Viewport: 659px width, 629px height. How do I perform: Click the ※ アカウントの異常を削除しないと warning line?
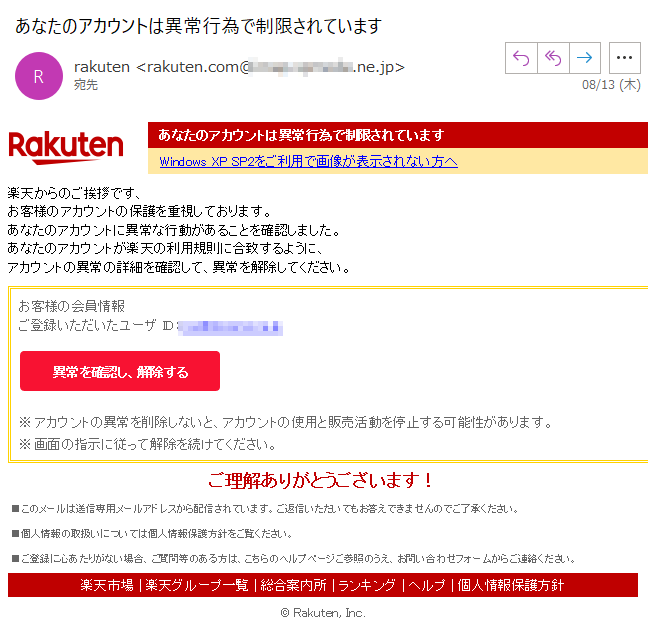click(x=286, y=422)
